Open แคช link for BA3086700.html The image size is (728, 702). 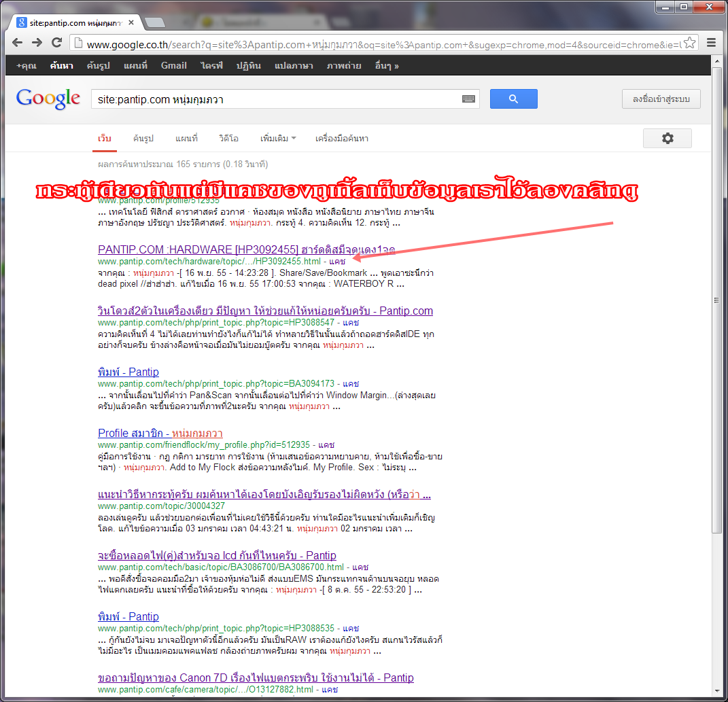point(360,567)
